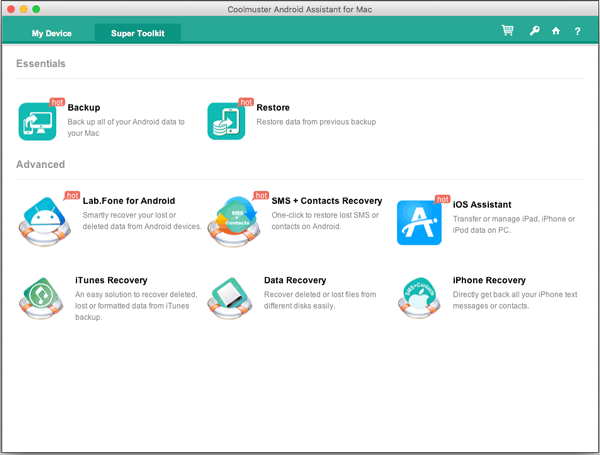
Task: Click the iPhone Recovery title
Action: [489, 280]
